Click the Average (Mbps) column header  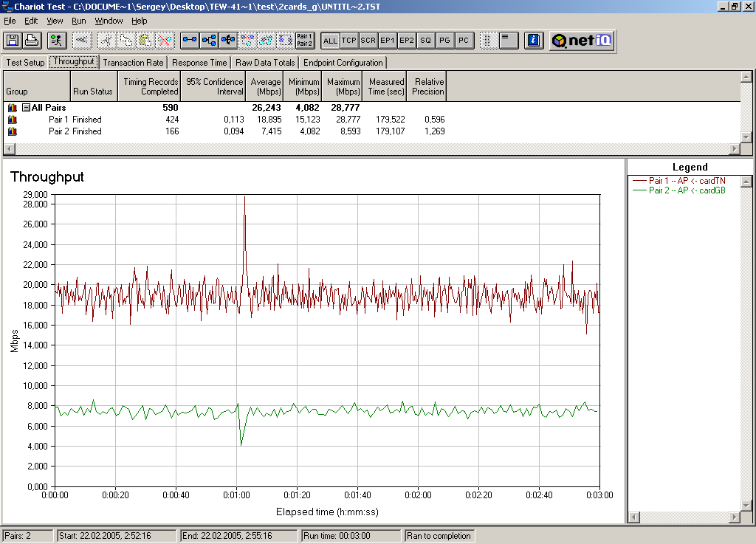[x=265, y=86]
